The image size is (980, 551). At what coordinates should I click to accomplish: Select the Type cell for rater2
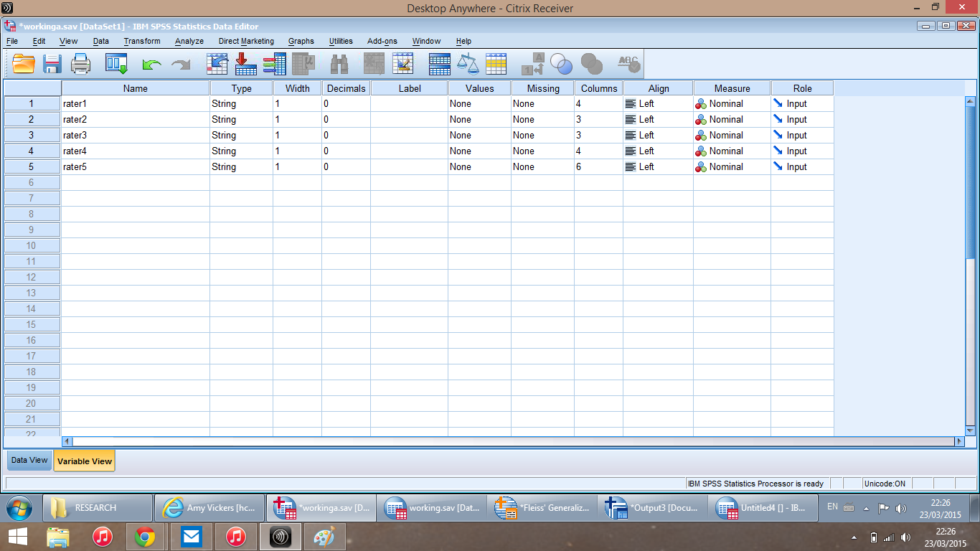point(241,120)
